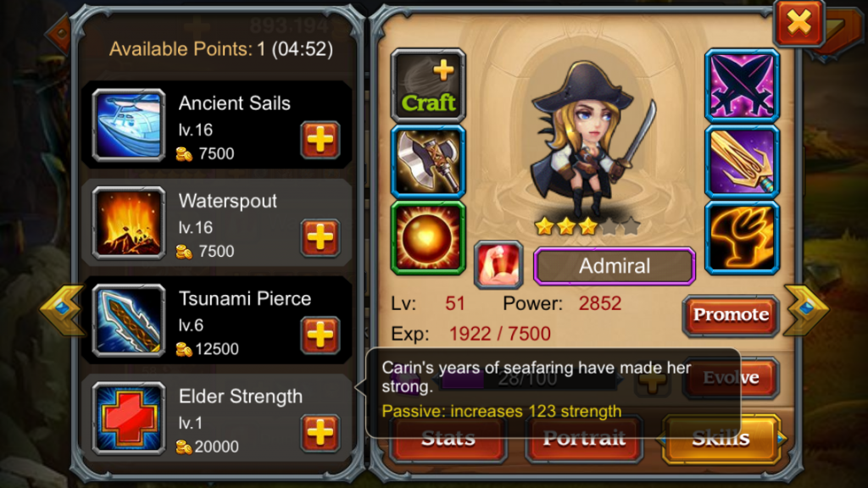Switch to the Portrait tab

[584, 439]
